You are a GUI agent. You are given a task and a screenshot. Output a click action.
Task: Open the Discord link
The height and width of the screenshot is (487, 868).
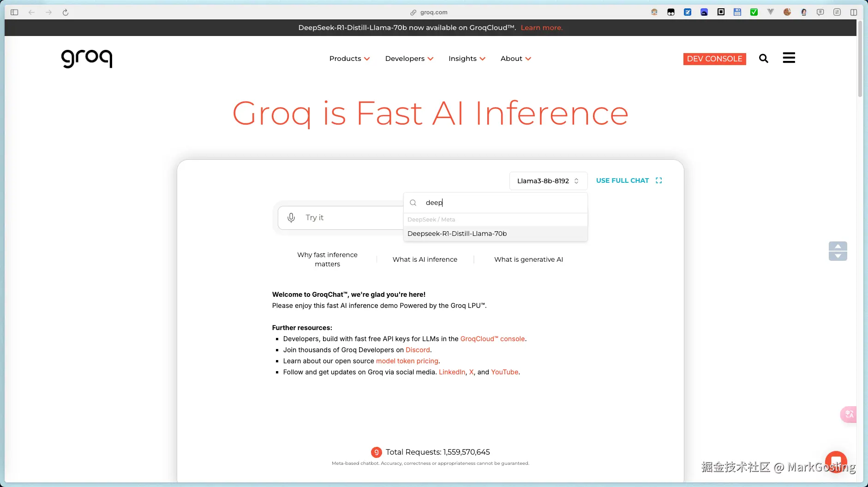418,350
